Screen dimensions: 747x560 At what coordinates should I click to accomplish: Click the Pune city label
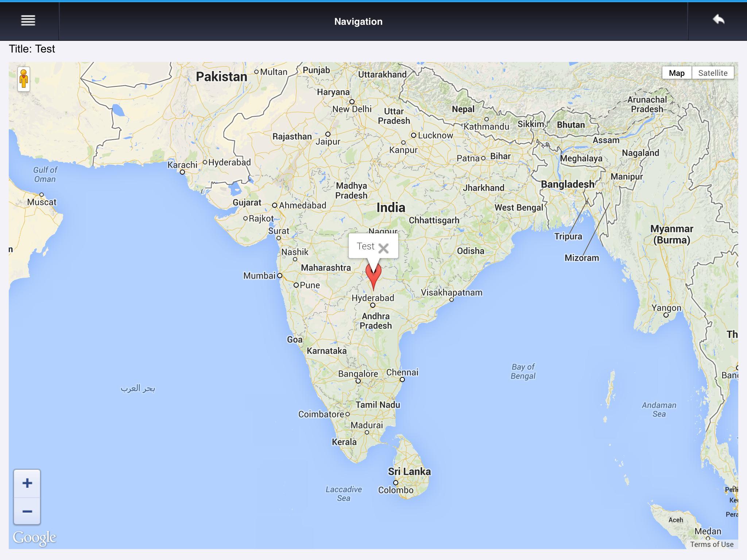click(310, 285)
